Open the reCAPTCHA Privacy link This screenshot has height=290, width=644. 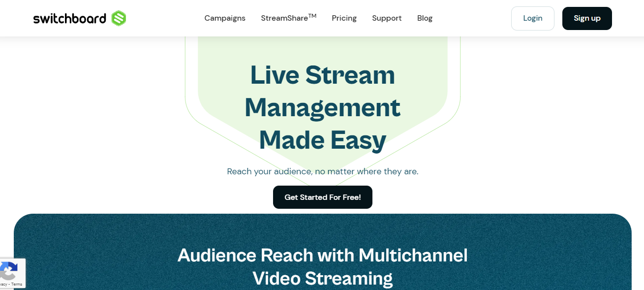pyautogui.click(x=4, y=284)
